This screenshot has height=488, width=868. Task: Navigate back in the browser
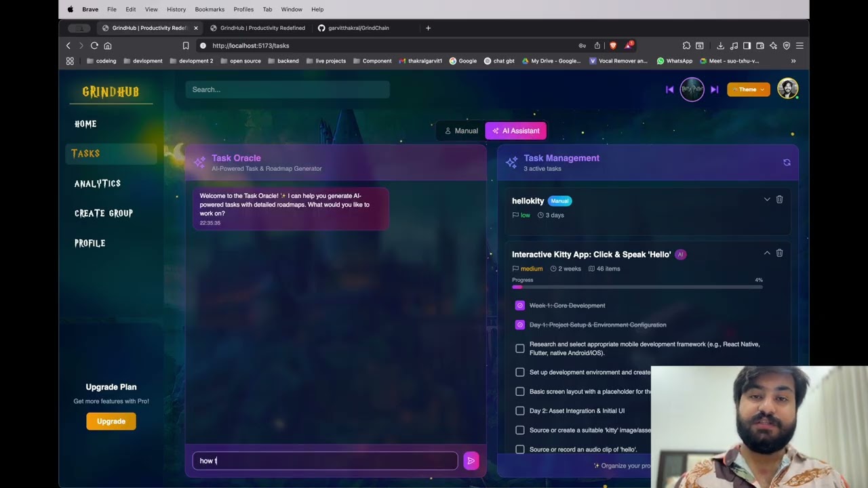click(x=68, y=45)
